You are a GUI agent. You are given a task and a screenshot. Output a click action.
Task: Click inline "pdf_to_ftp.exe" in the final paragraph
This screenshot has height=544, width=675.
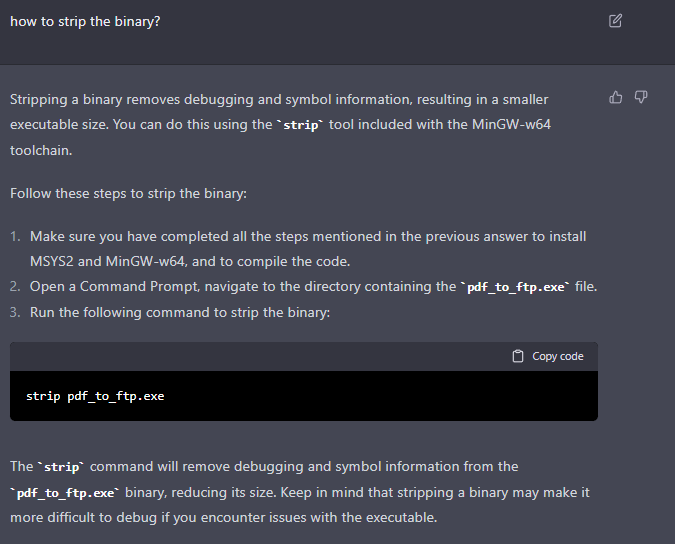(x=66, y=493)
